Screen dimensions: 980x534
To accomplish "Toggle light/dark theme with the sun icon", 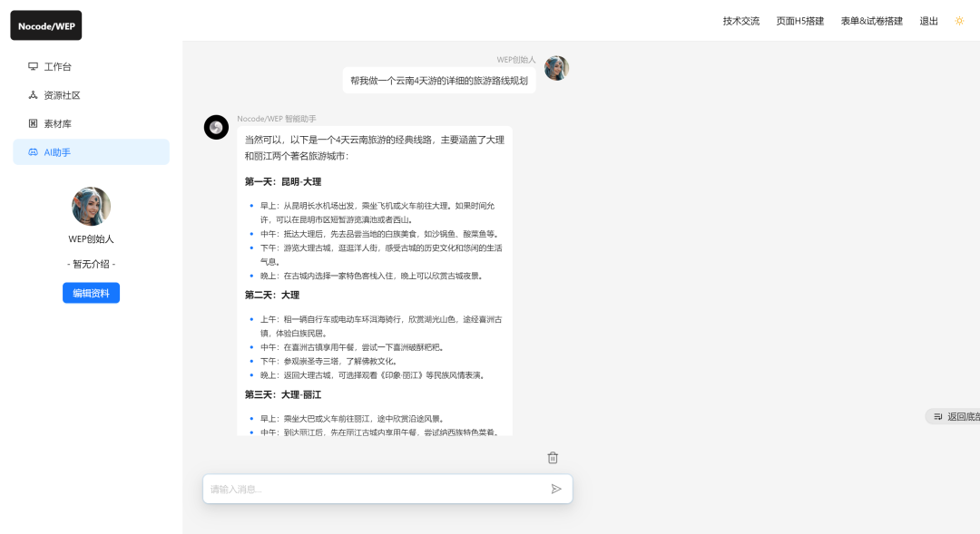I will click(960, 20).
